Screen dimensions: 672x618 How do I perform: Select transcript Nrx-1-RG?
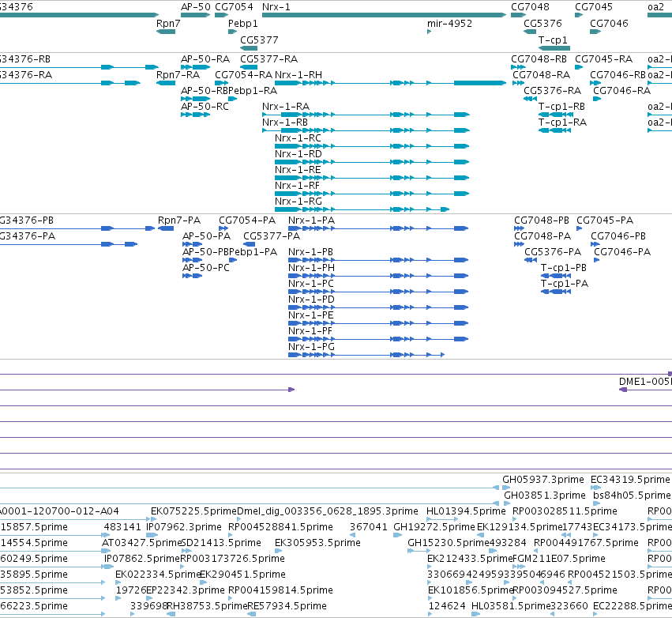coord(298,202)
